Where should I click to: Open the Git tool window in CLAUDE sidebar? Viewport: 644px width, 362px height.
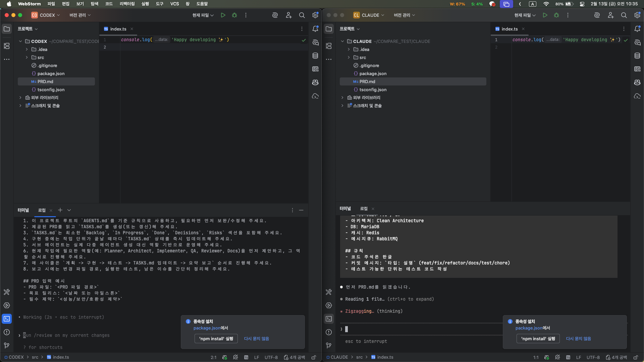329,345
